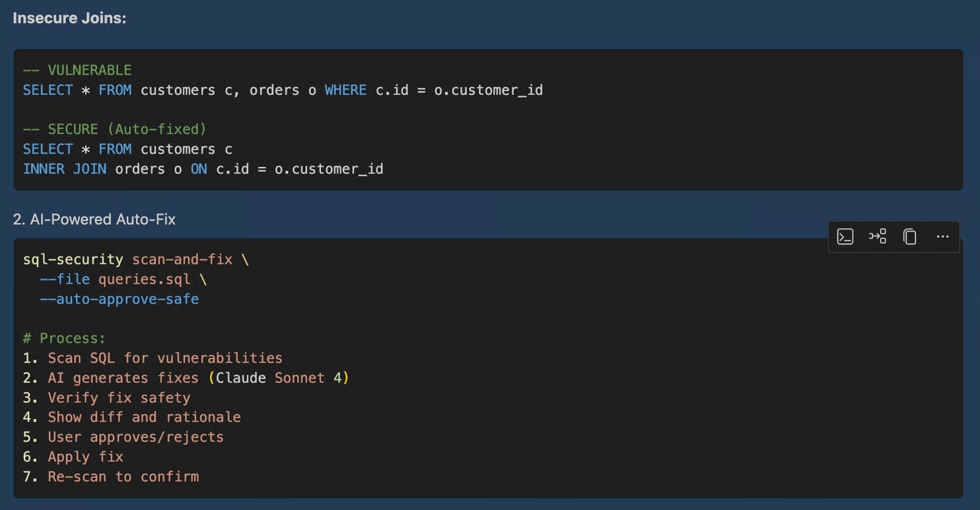The width and height of the screenshot is (980, 510).
Task: Run the scan-and-fix code in terminal
Action: coord(845,237)
